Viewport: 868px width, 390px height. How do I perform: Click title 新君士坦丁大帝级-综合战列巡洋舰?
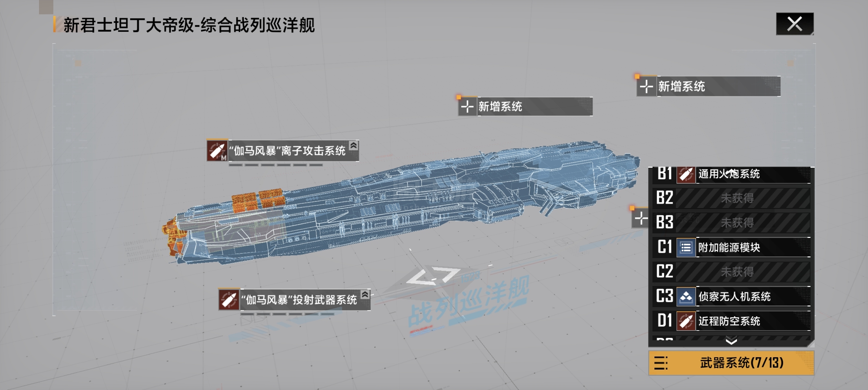click(x=189, y=25)
